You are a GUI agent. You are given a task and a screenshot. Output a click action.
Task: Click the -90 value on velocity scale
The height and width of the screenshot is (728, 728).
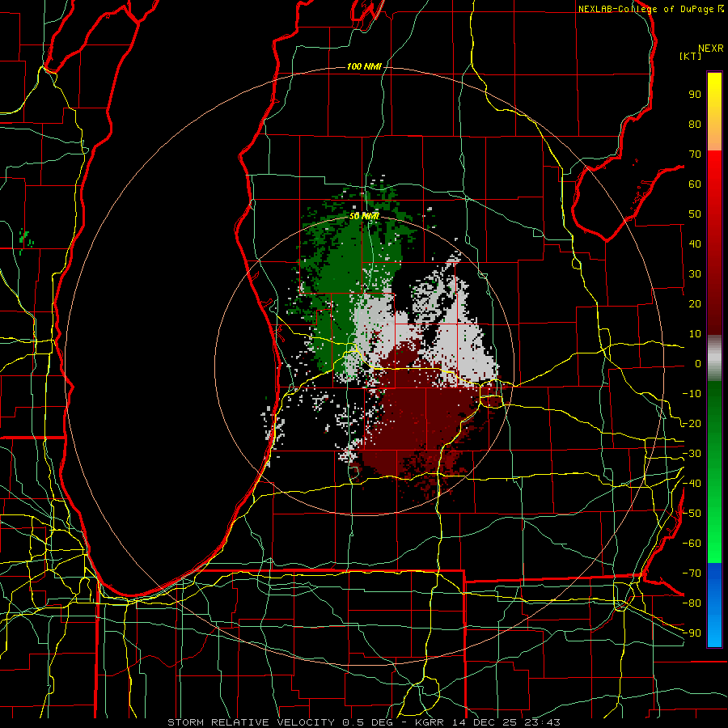[692, 633]
